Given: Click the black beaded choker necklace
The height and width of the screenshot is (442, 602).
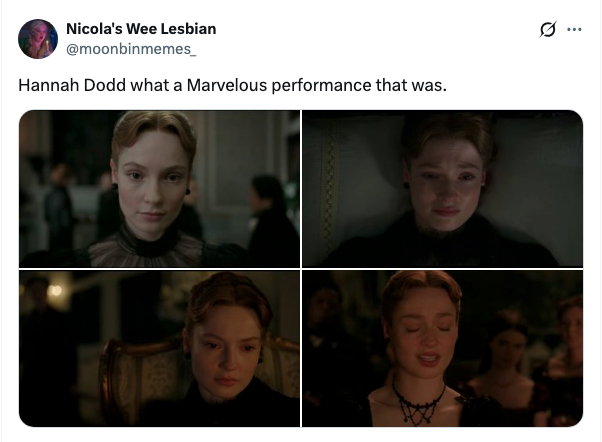Looking at the screenshot, I should pyautogui.click(x=418, y=402).
